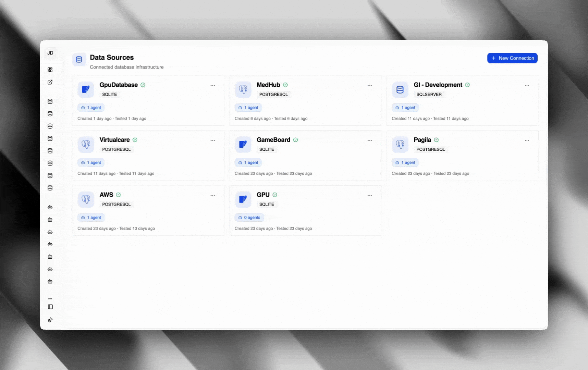Click the 1 agent badge on Virtualcare

pos(91,162)
